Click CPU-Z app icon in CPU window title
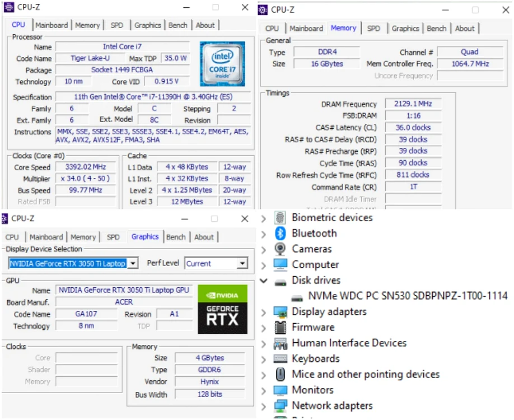 [x=9, y=7]
